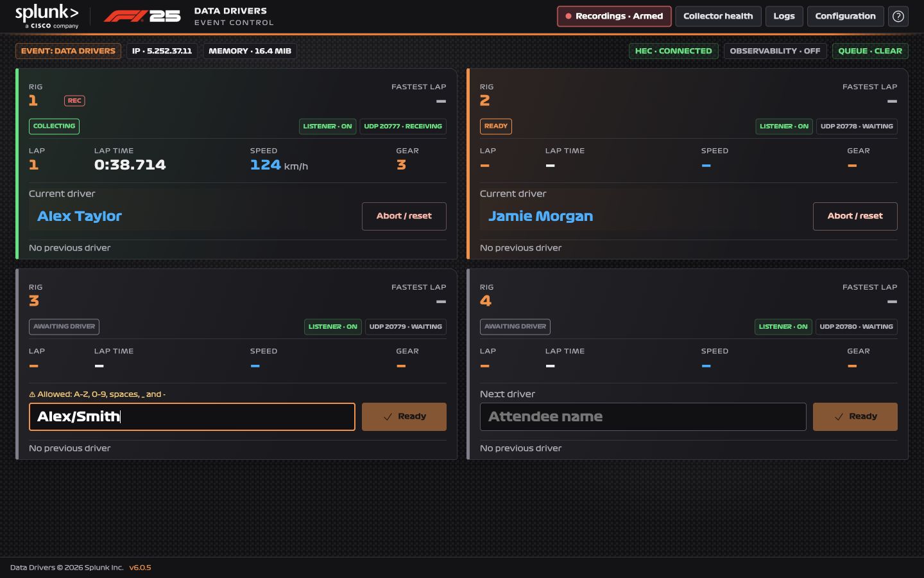Click the READY status badge on Rig 2
Screen dimensions: 924x578
point(496,127)
